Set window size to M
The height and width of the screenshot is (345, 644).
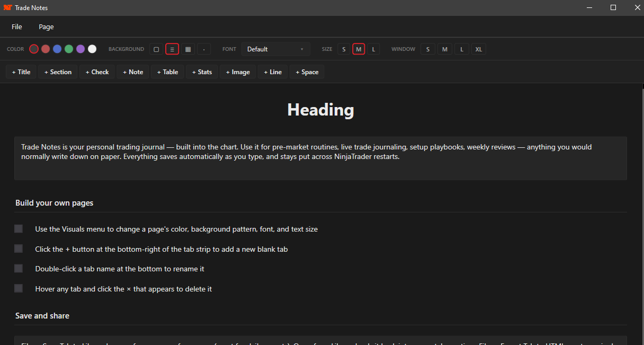point(445,49)
